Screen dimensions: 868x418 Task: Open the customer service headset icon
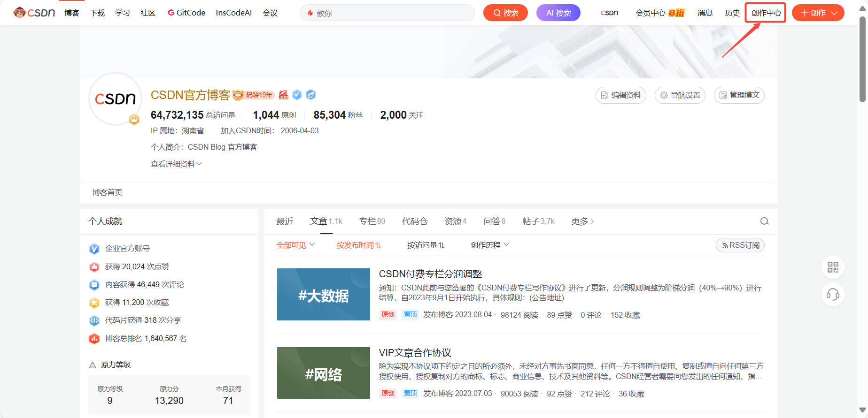tap(833, 295)
